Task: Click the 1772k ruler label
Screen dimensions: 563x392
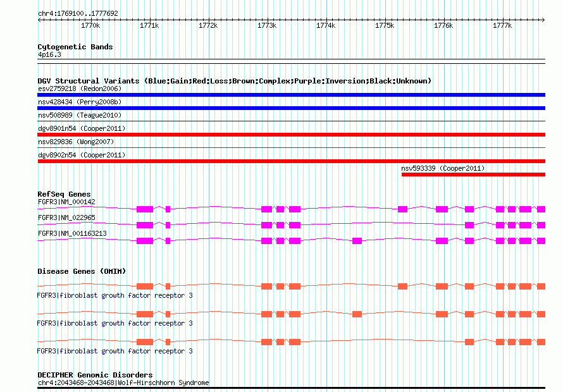Action: pyautogui.click(x=208, y=25)
